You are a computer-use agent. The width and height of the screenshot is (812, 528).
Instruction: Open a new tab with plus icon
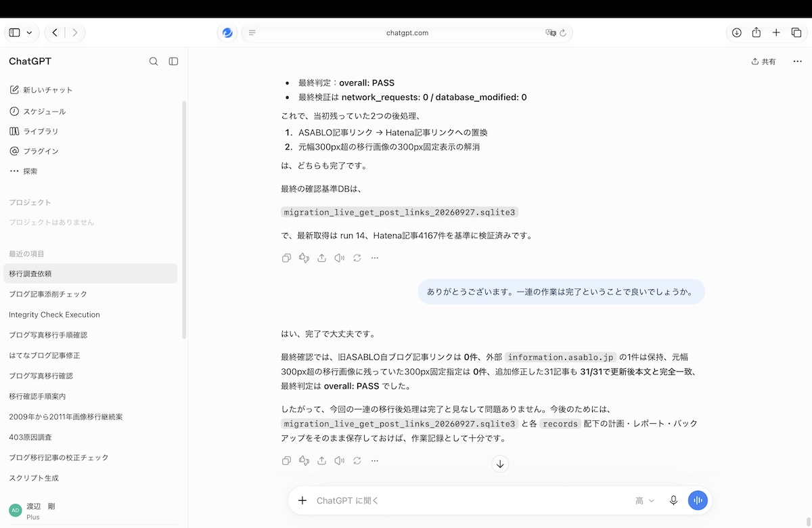(776, 32)
